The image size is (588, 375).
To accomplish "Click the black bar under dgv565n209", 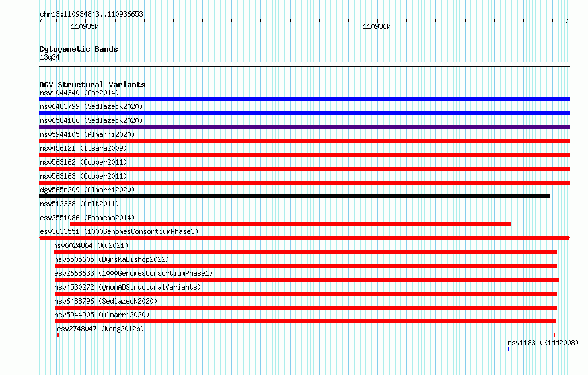I will click(295, 196).
